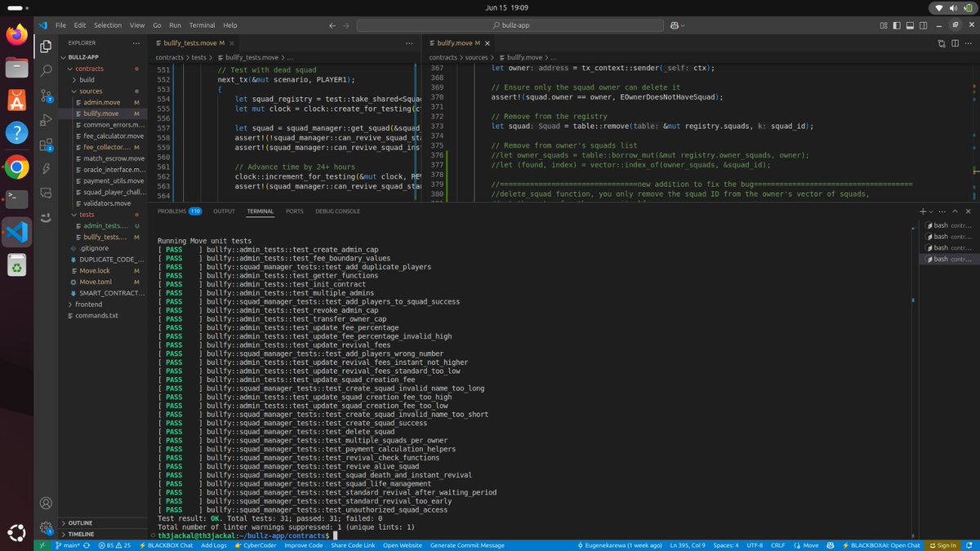Open the Extensions view
The image size is (980, 551).
tap(47, 145)
